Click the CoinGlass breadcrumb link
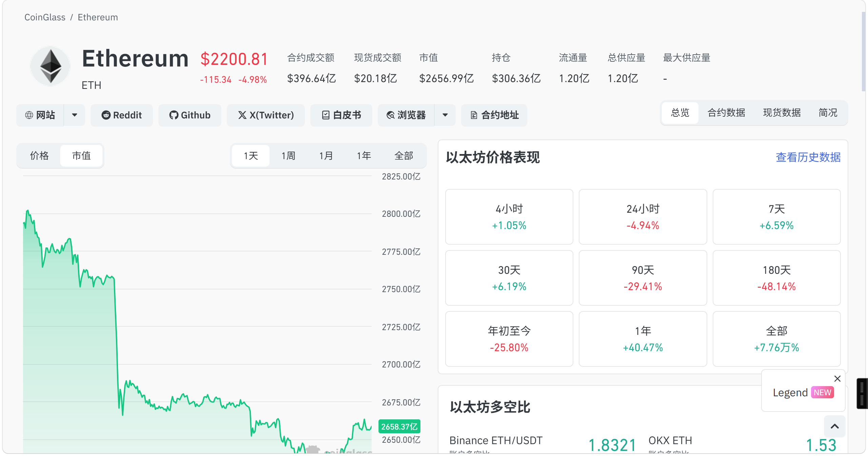The width and height of the screenshot is (868, 456). tap(45, 17)
